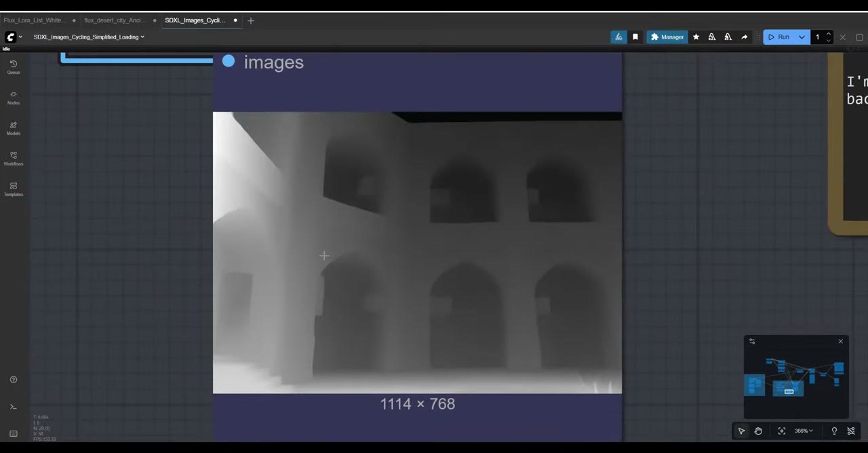Increase the batch count stepper

pos(828,34)
